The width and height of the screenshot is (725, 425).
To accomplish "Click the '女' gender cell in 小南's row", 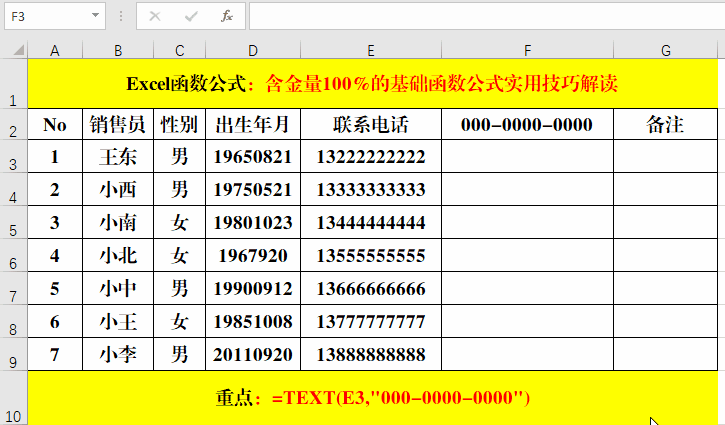I will pos(179,222).
